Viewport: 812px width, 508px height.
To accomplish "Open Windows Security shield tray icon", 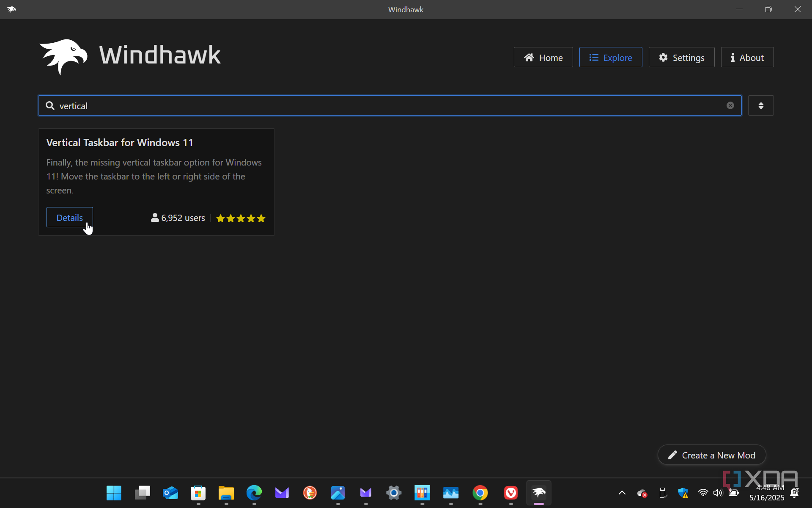I will pos(683,493).
